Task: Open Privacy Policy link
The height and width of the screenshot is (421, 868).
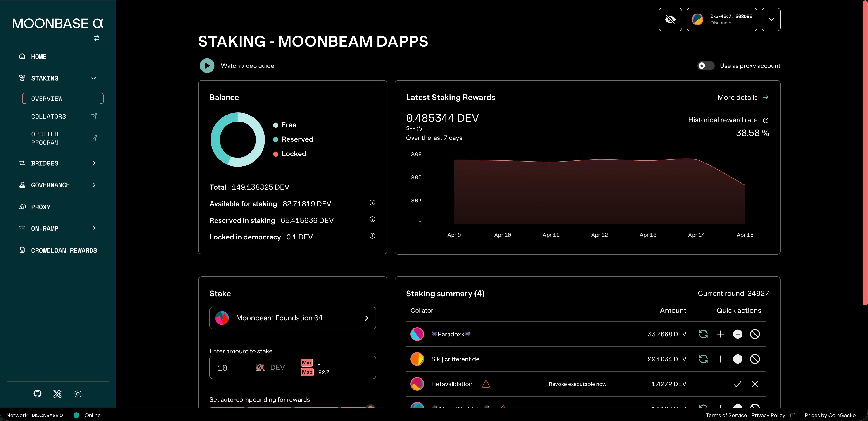Action: click(768, 415)
